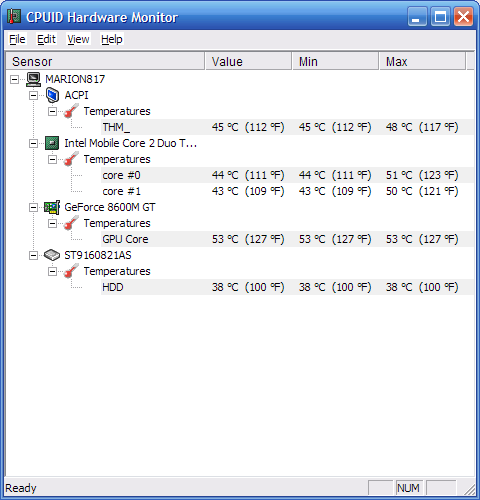Click the thermometer icon under ST9160821AS
This screenshot has height=500, width=480.
tap(71, 271)
